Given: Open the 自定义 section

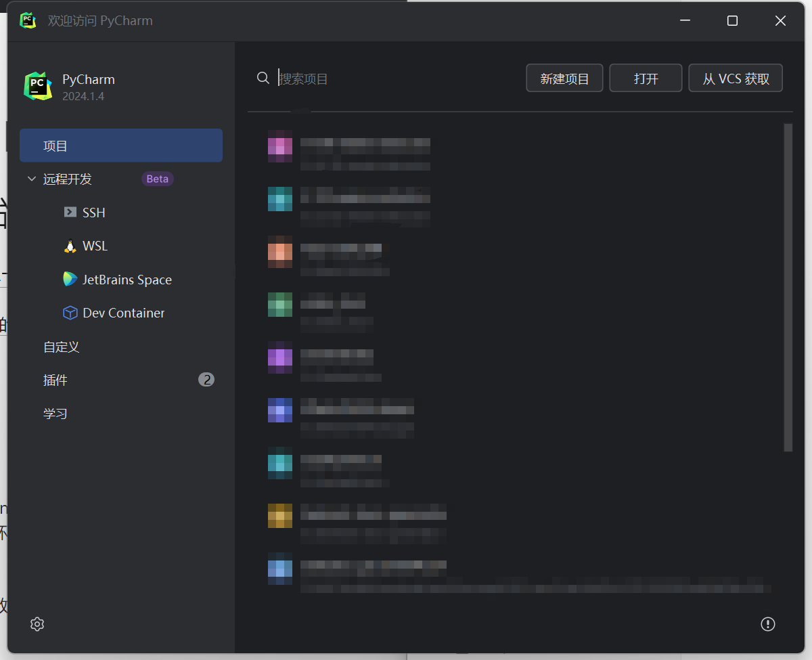Looking at the screenshot, I should [62, 347].
